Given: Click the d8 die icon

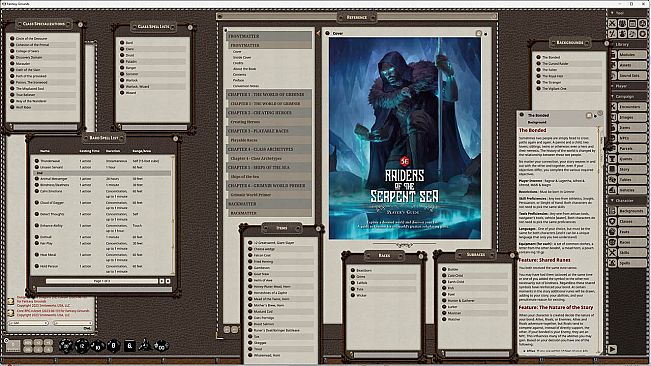Looking at the screenshot, I should (114, 346).
